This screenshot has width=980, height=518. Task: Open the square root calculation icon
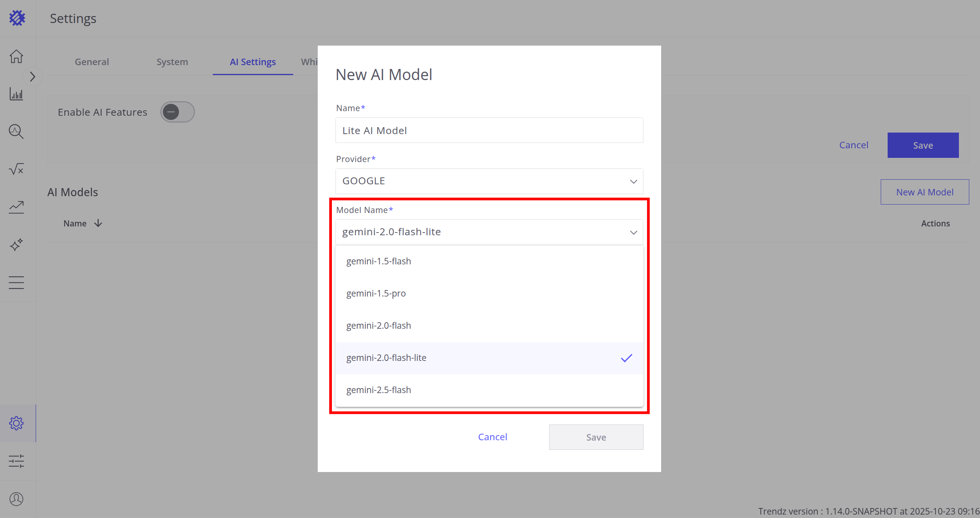(x=16, y=169)
